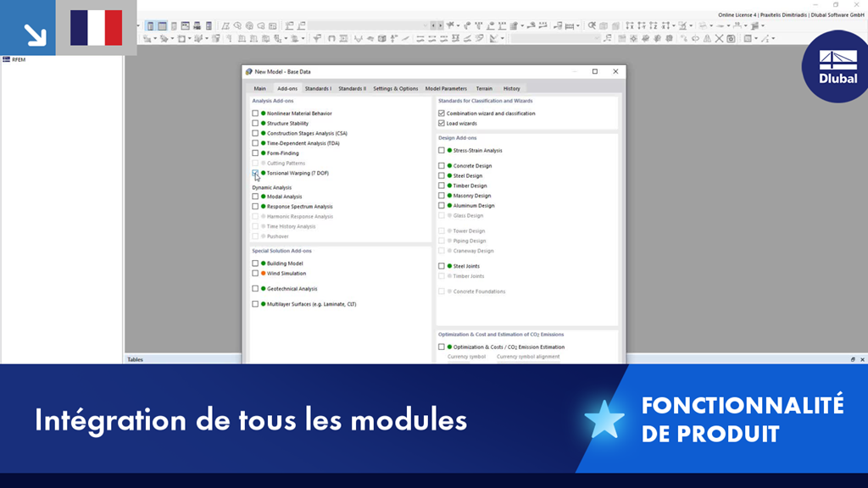
Task: Tick the Concrete Design checkbox
Action: 441,166
